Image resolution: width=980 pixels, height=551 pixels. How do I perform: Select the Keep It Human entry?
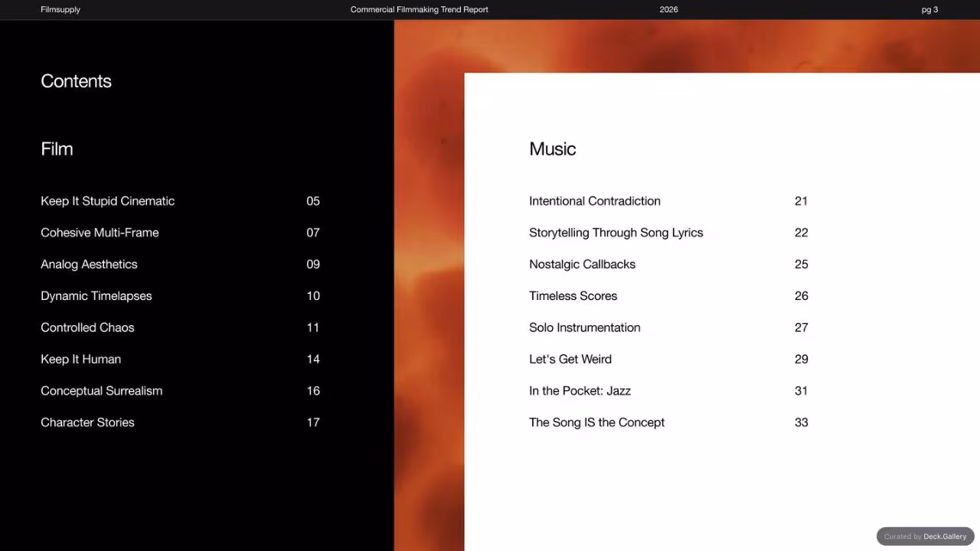(x=80, y=359)
